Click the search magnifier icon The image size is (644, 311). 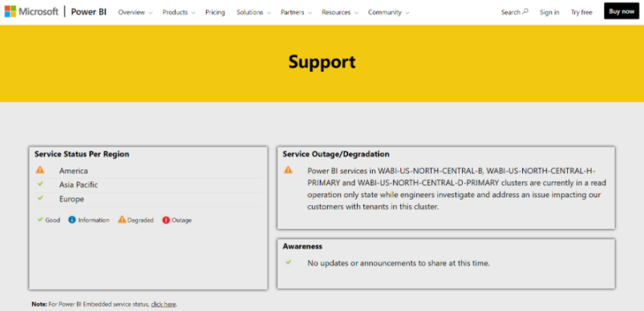(525, 11)
